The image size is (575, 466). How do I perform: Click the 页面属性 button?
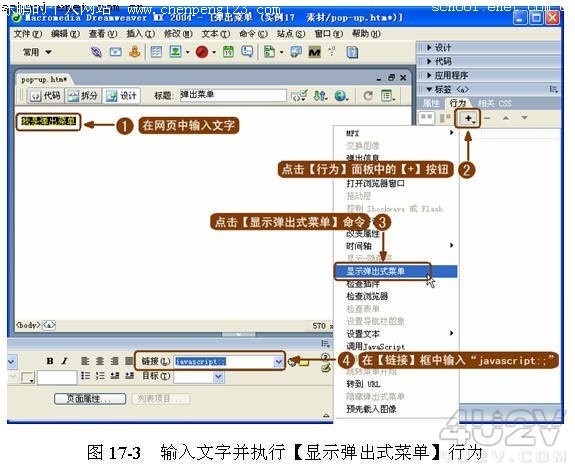(x=90, y=399)
